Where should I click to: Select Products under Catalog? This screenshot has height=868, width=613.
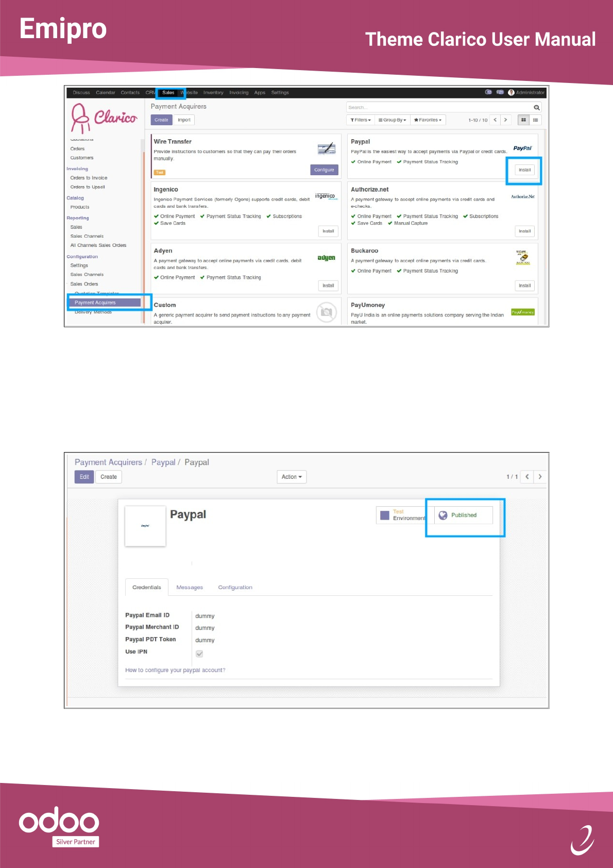(80, 207)
